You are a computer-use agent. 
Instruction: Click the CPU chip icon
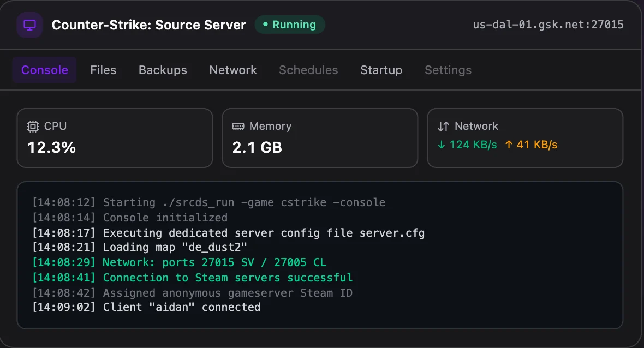click(33, 127)
